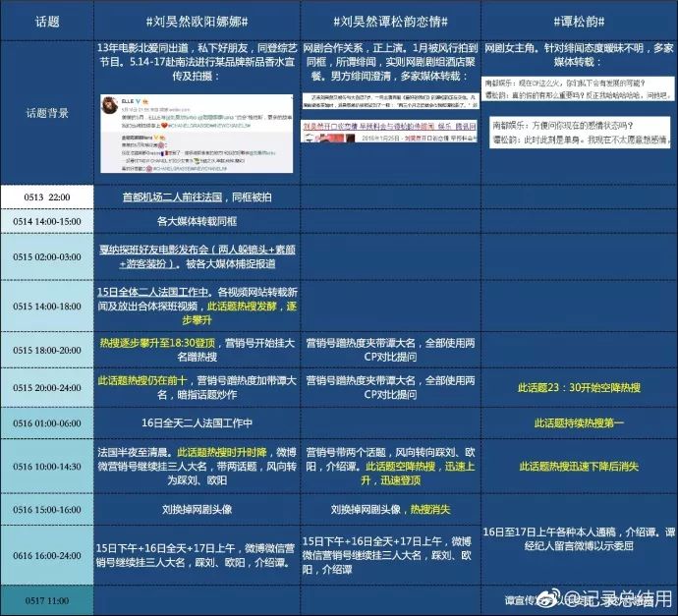Viewport: 678px width, 616px height.
Task: Select the 0516 01:00-06:00 time row
Action: (47, 423)
